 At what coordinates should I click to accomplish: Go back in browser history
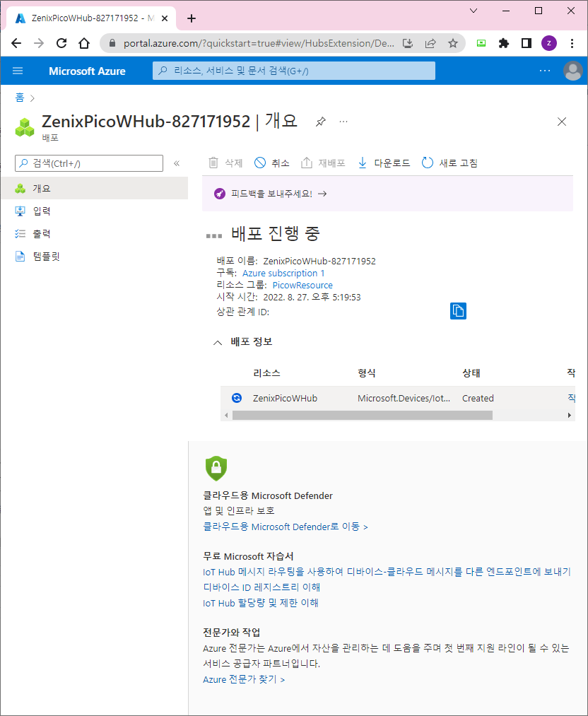coord(16,43)
